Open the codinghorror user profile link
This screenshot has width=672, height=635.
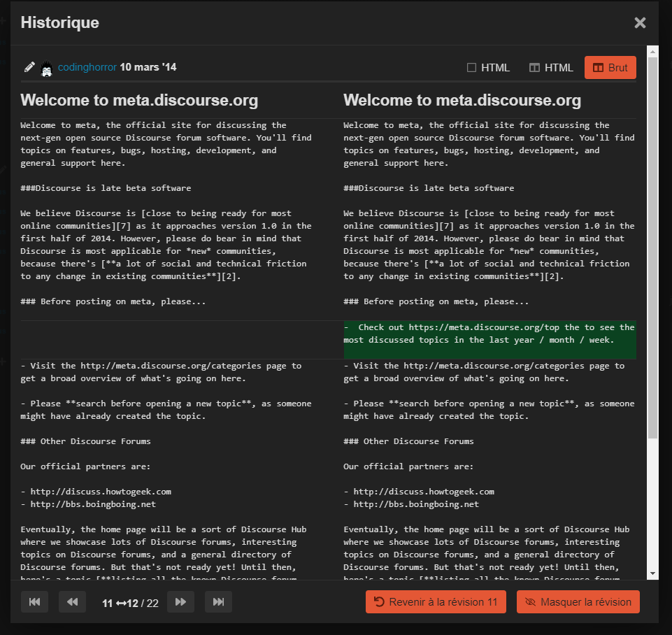click(x=87, y=67)
